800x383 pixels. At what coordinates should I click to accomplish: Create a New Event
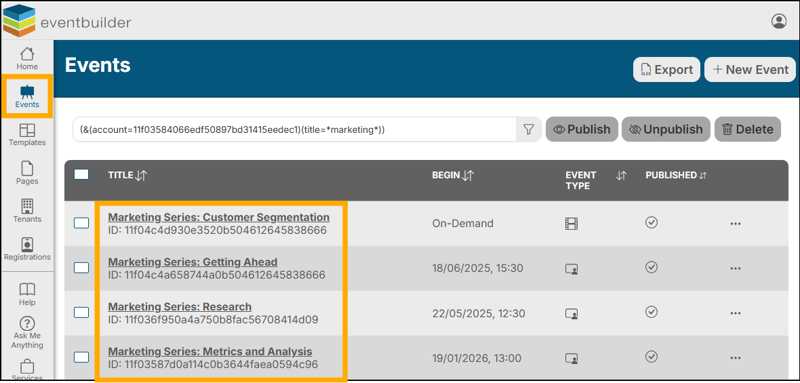tap(751, 69)
